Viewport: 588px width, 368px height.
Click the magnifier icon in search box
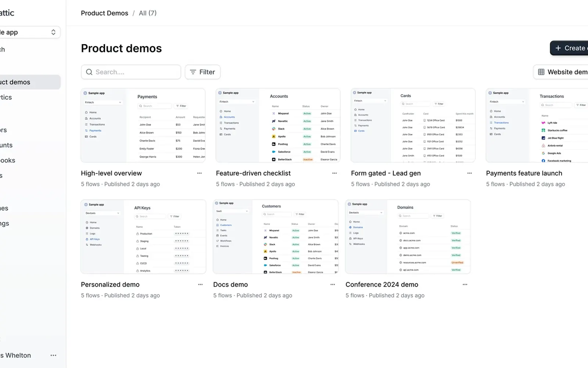89,72
